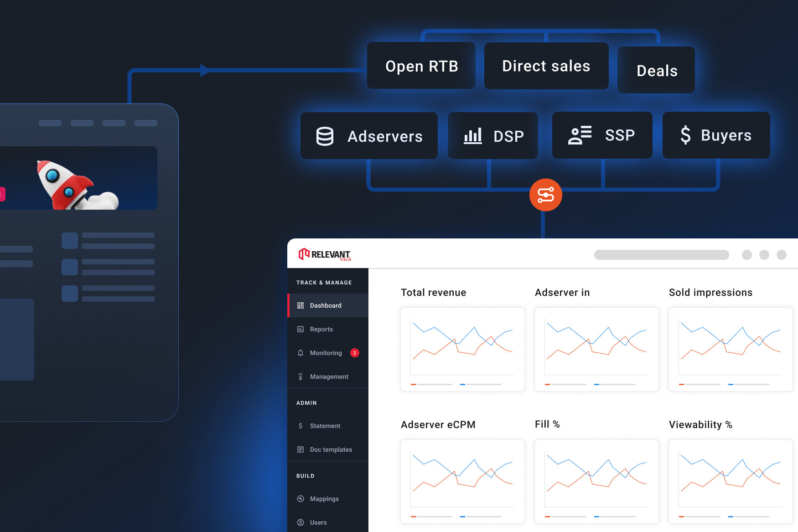Click the orange connector node icon
Screen dimensions: 798x532
[546, 195]
